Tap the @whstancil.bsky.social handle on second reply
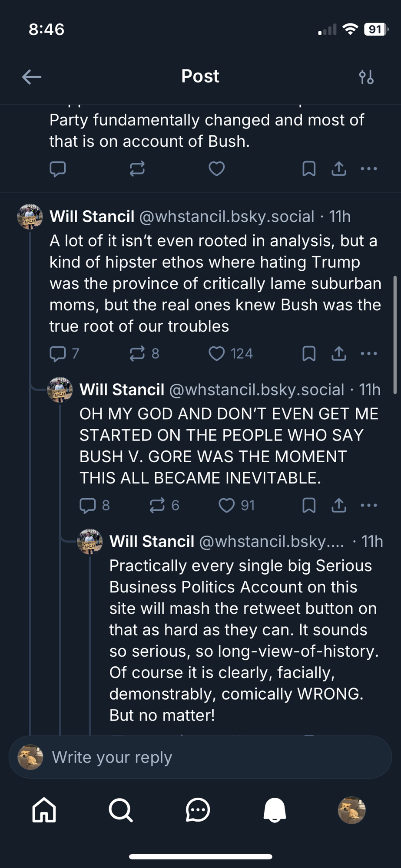The height and width of the screenshot is (868, 401). 256,390
